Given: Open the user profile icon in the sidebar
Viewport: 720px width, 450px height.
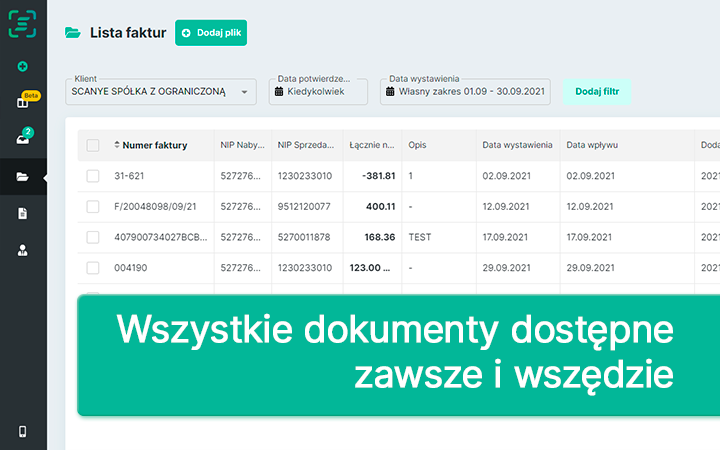Looking at the screenshot, I should 22,250.
